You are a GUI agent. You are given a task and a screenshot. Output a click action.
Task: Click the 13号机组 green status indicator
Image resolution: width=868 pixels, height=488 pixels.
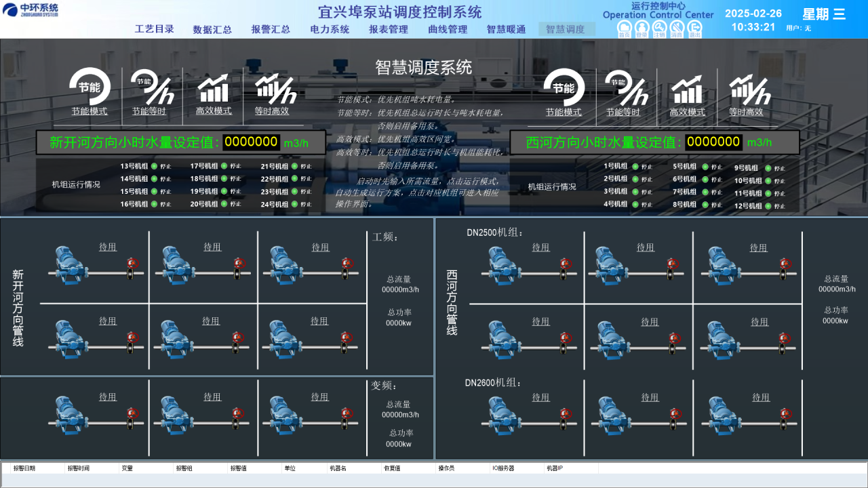(154, 166)
